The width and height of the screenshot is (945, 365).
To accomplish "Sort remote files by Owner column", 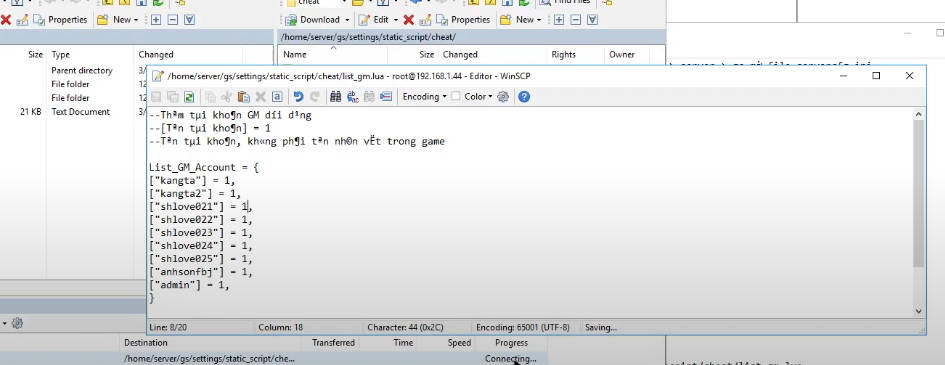I will tap(621, 54).
